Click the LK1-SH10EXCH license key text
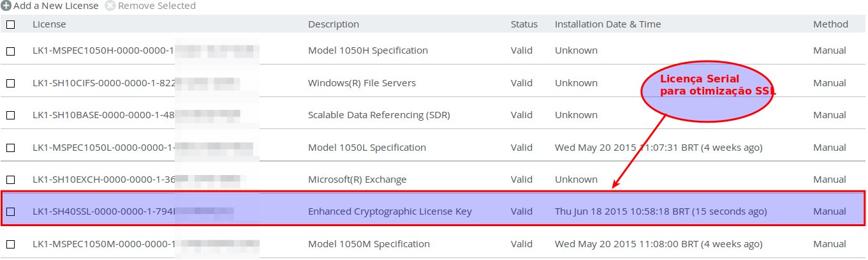 pos(102,180)
